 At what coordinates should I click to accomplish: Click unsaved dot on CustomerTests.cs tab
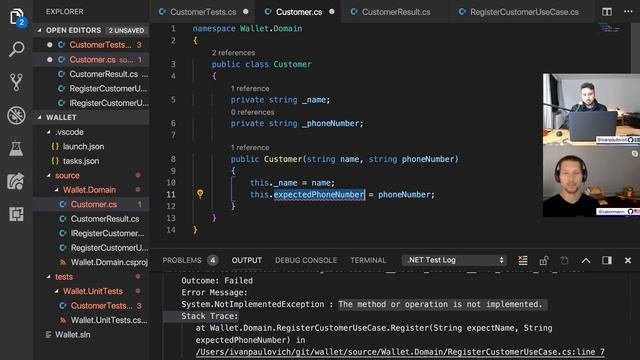coord(246,11)
